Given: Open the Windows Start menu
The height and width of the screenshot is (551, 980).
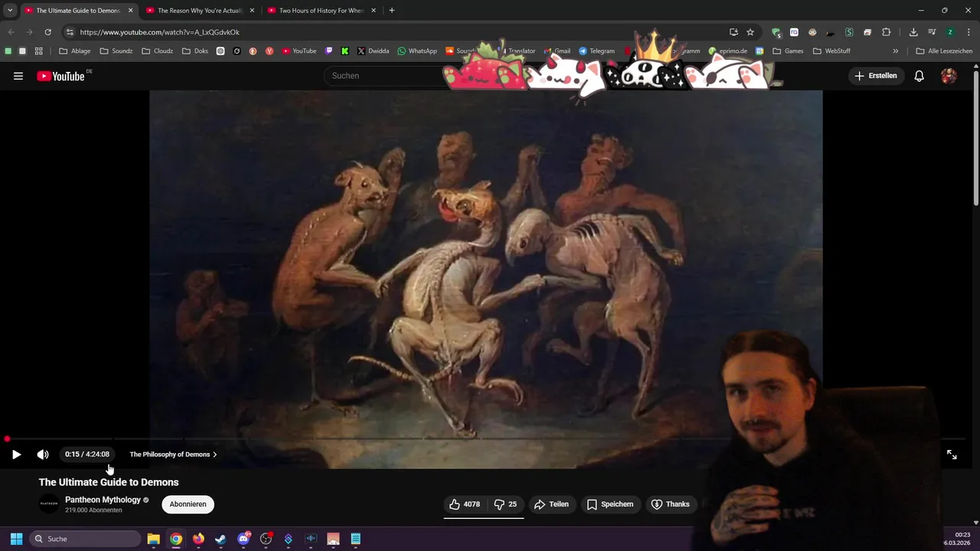Looking at the screenshot, I should tap(16, 539).
